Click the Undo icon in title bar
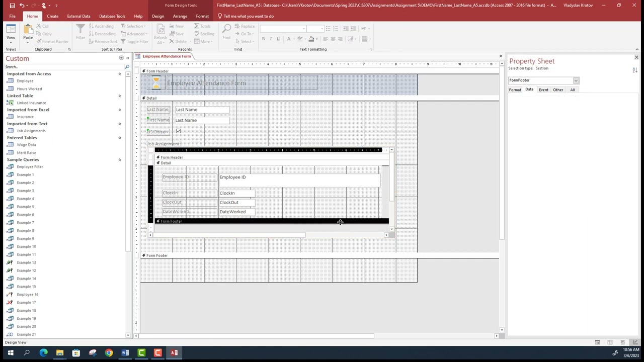The height and width of the screenshot is (362, 644). 22,5
